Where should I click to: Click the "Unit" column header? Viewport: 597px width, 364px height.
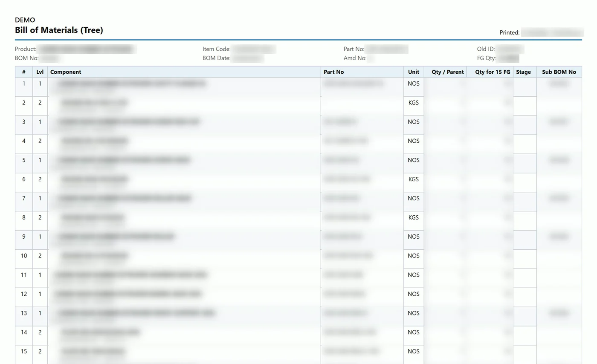414,72
